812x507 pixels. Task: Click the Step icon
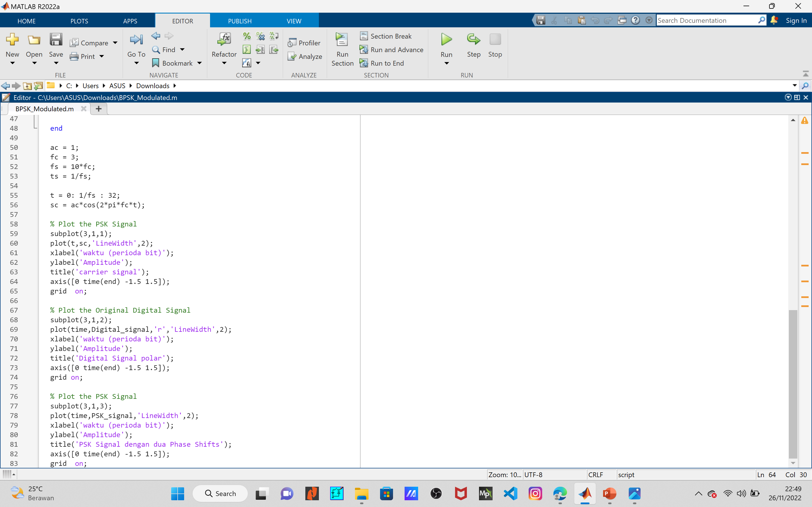[x=473, y=40]
